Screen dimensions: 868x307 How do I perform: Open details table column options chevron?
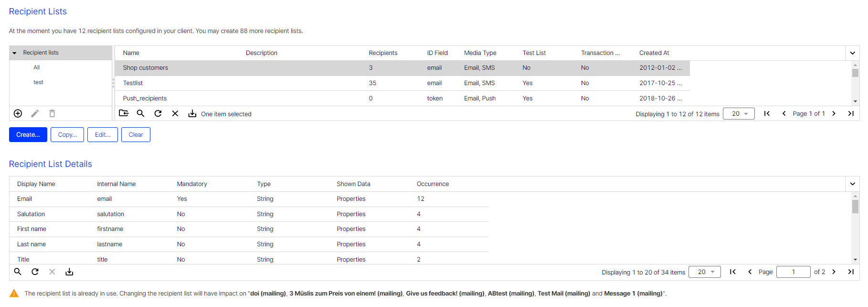[x=852, y=184]
